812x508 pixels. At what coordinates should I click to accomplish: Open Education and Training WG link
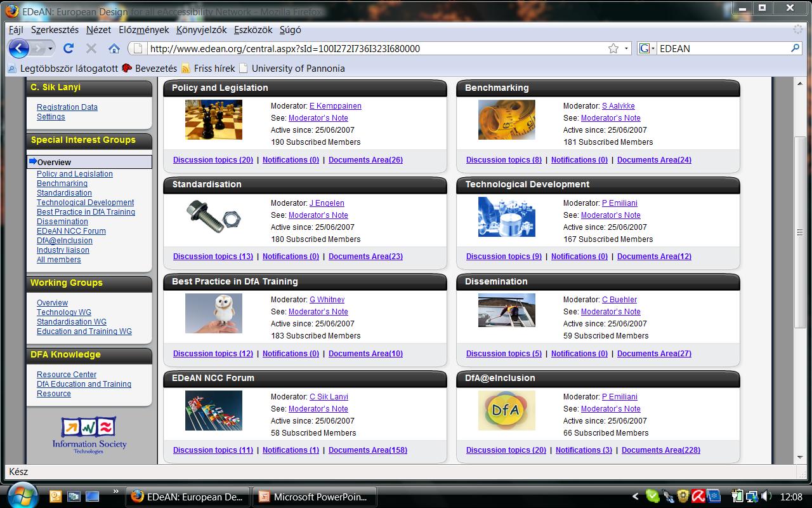(84, 331)
